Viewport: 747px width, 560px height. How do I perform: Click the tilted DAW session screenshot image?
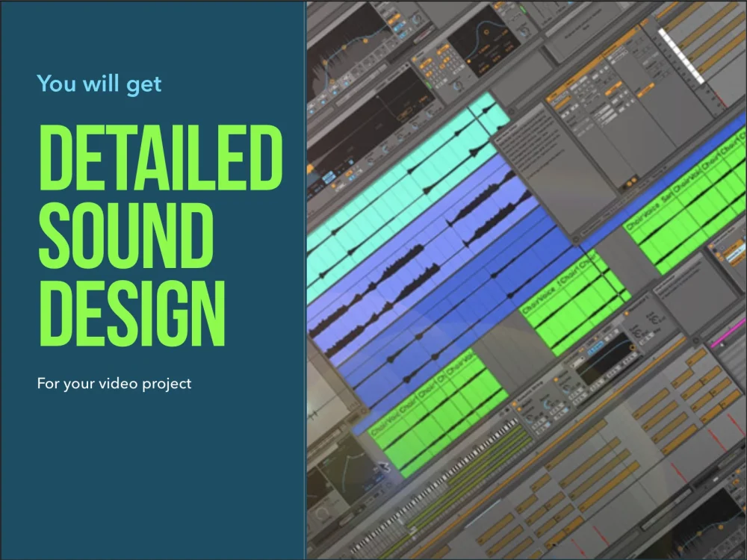point(527,280)
